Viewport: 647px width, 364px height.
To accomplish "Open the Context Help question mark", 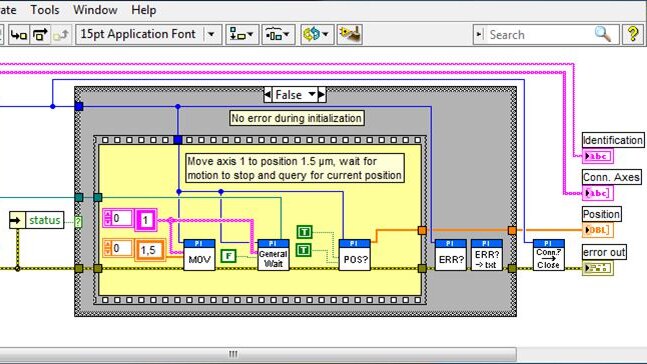I will tap(633, 34).
